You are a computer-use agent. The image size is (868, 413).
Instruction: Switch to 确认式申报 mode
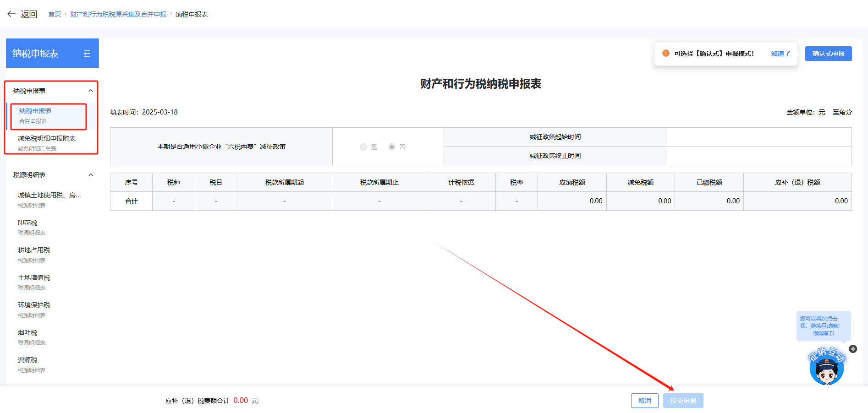pos(828,53)
